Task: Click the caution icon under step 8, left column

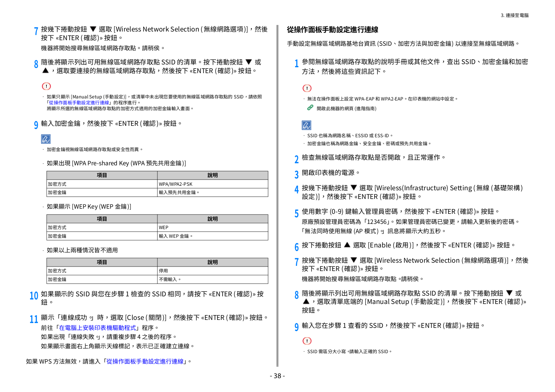Action: (x=46, y=86)
